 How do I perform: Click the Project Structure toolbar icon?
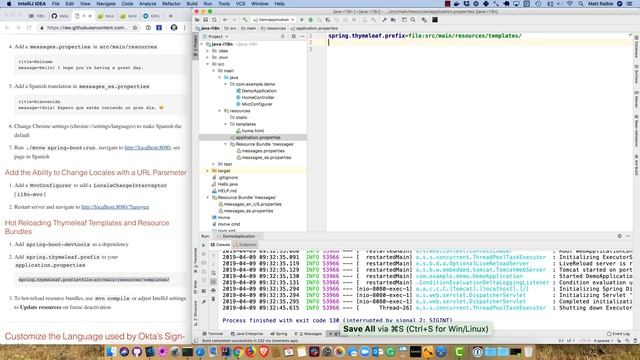pos(393,20)
